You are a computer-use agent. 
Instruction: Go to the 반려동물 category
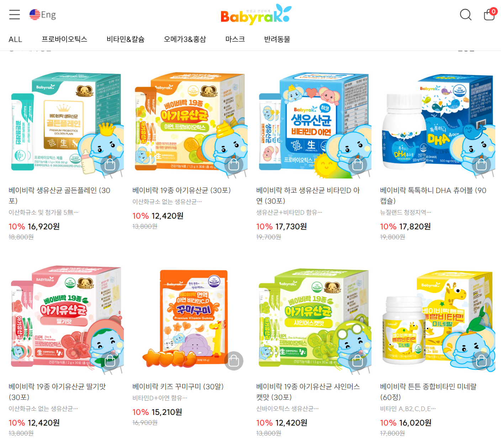[x=277, y=39]
